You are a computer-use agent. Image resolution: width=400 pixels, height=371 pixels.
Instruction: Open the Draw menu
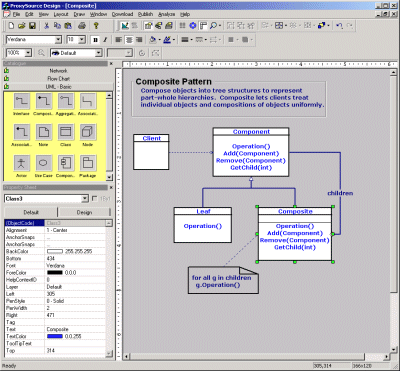[79, 14]
